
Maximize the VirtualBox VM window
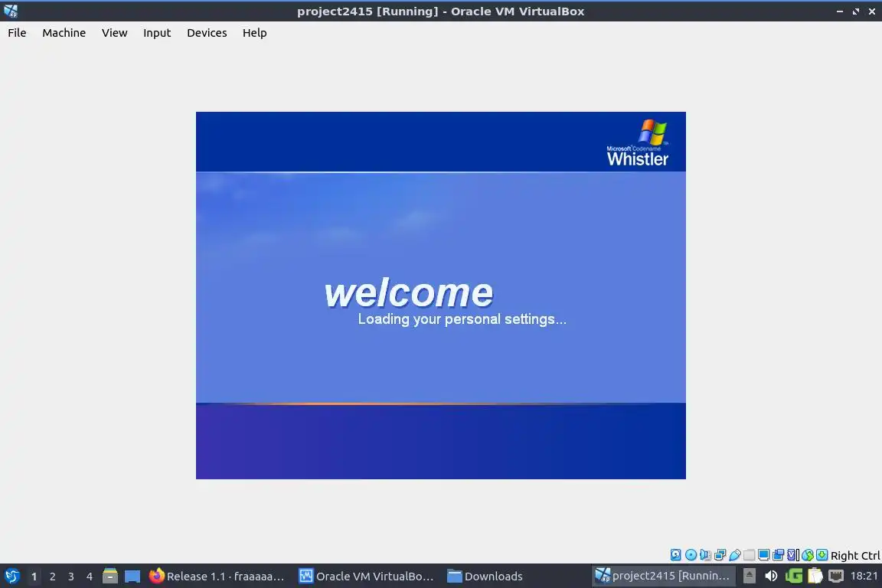click(x=855, y=11)
